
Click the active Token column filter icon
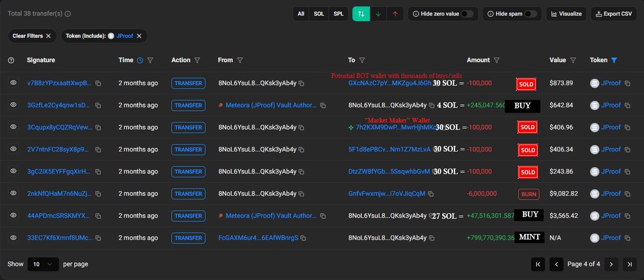614,61
